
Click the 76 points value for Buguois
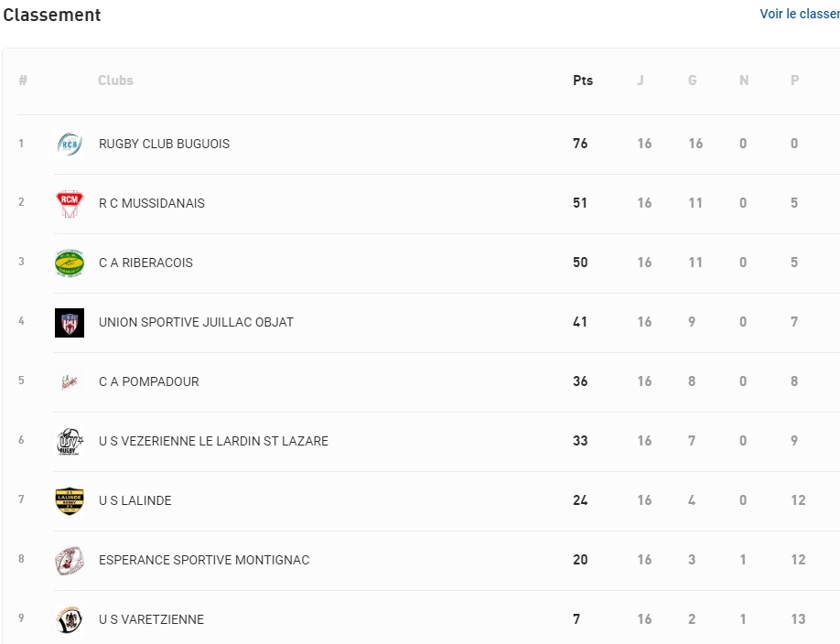tap(580, 143)
